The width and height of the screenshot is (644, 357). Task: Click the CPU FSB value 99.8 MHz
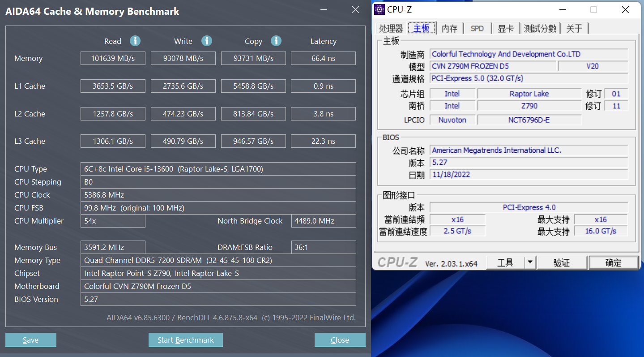tap(218, 208)
